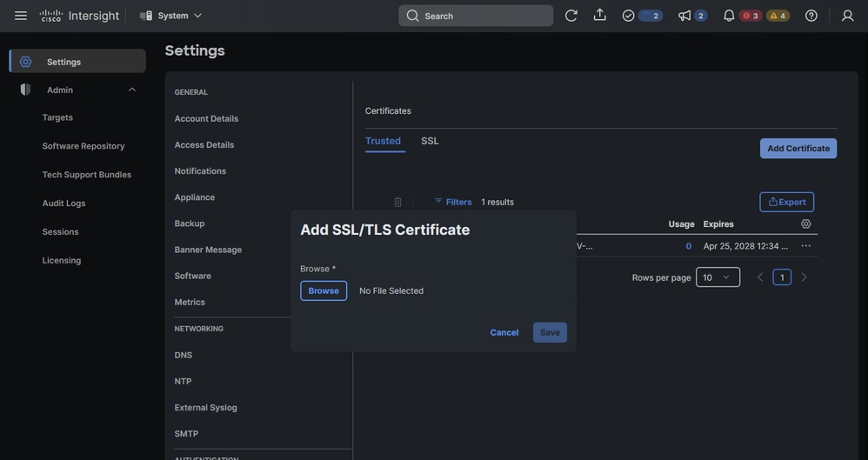Click Save in the certificate dialog

550,332
